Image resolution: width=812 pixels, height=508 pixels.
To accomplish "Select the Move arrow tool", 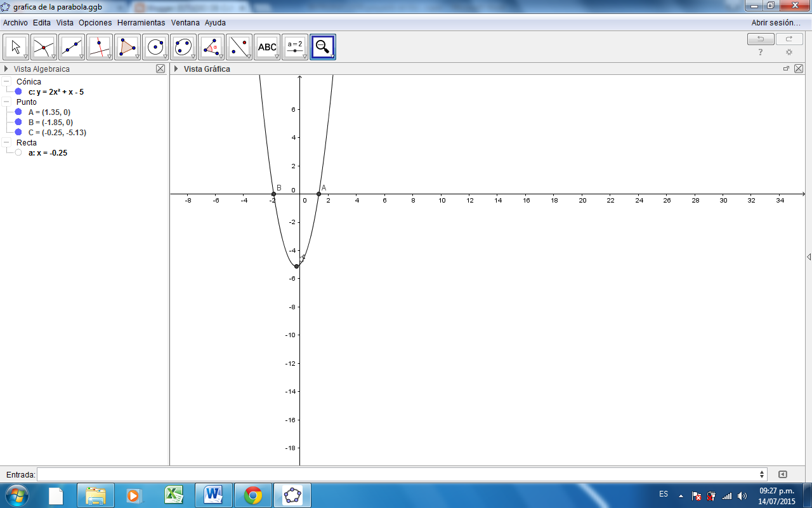I will 15,46.
